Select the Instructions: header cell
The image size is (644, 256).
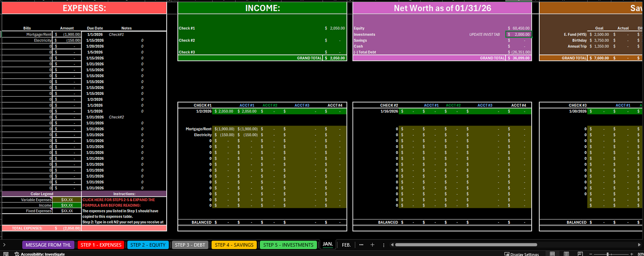(124, 194)
